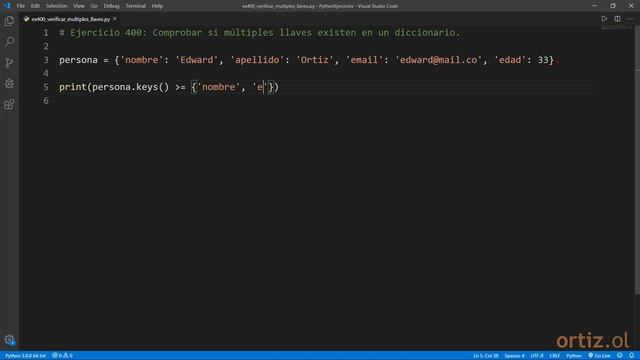Click the Go Live status bar button
The width and height of the screenshot is (640, 360).
(x=599, y=356)
